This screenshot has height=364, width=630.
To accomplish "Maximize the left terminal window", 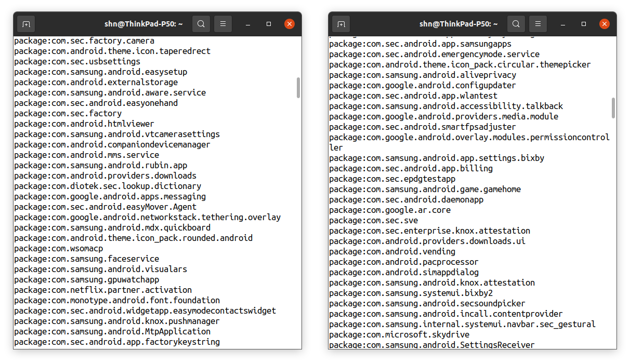I will click(269, 24).
